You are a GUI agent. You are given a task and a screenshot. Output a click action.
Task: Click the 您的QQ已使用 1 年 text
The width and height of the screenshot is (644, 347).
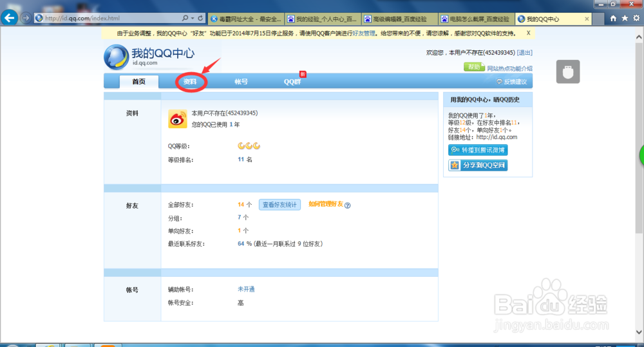(x=216, y=124)
